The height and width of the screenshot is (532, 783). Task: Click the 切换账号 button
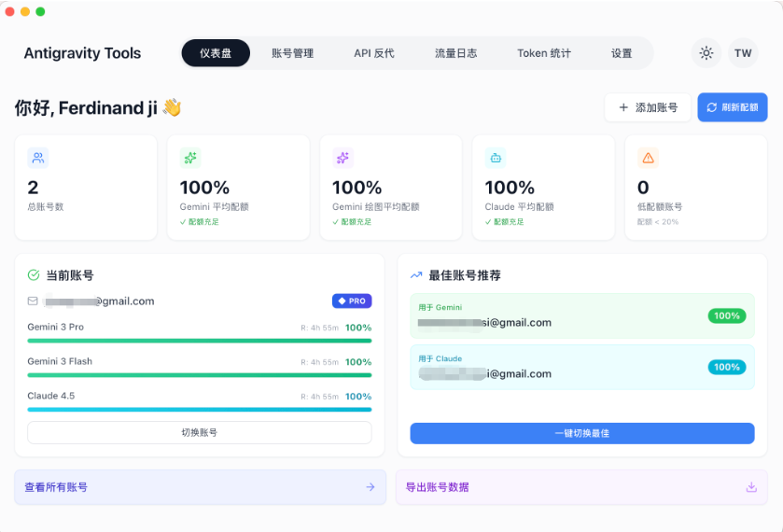(200, 432)
